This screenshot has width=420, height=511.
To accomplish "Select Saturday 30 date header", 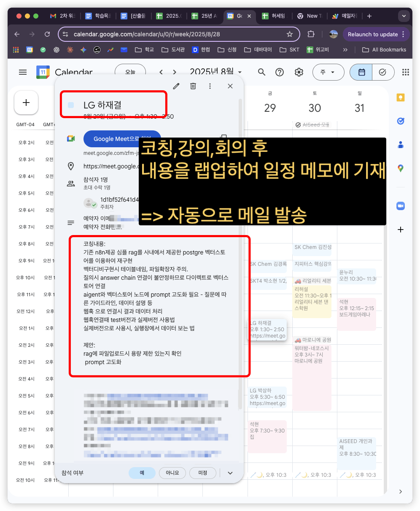I will click(x=315, y=108).
